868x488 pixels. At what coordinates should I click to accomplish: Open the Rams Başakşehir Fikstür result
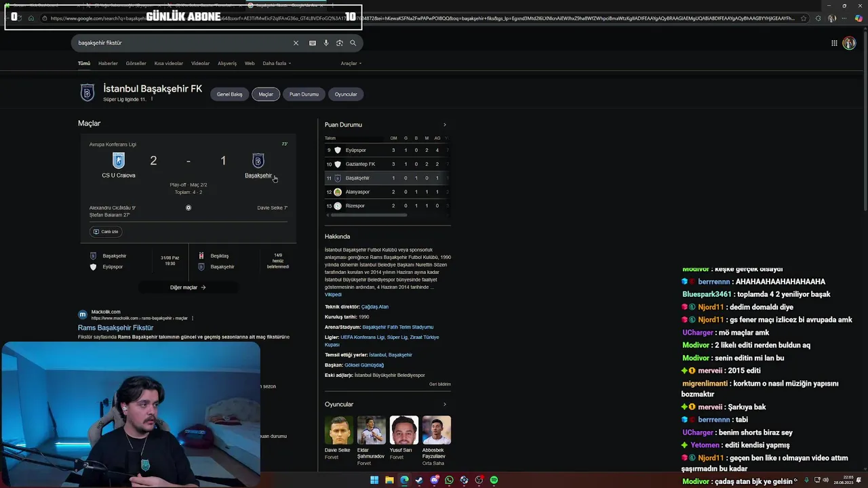tap(115, 328)
